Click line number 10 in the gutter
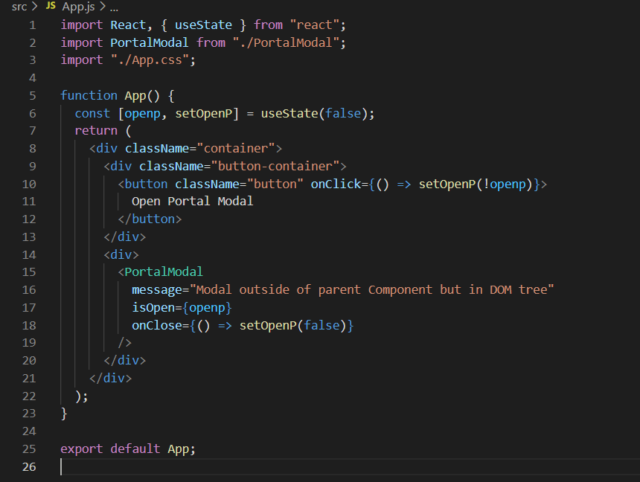The width and height of the screenshot is (640, 482). [29, 184]
